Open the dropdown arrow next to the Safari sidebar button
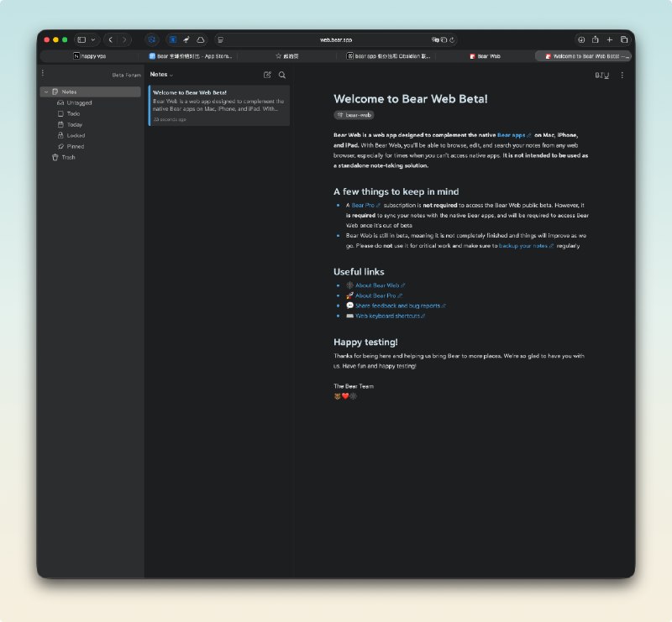672x622 pixels. pyautogui.click(x=93, y=39)
